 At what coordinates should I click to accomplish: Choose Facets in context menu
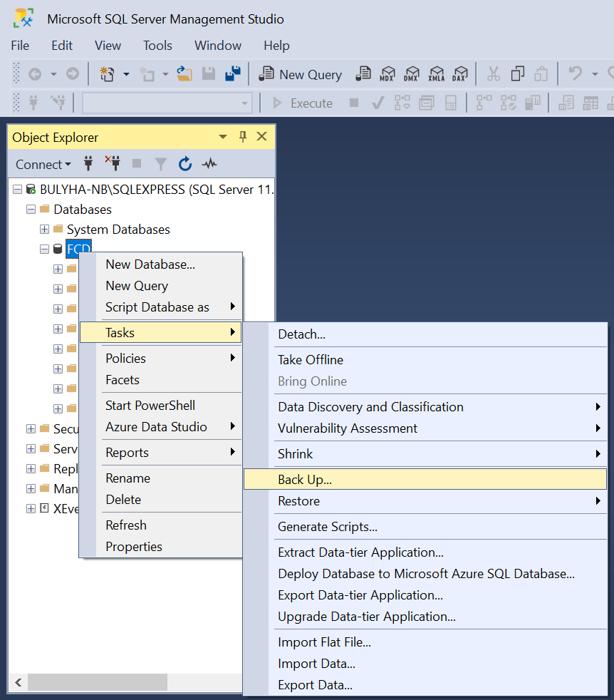pos(161,380)
